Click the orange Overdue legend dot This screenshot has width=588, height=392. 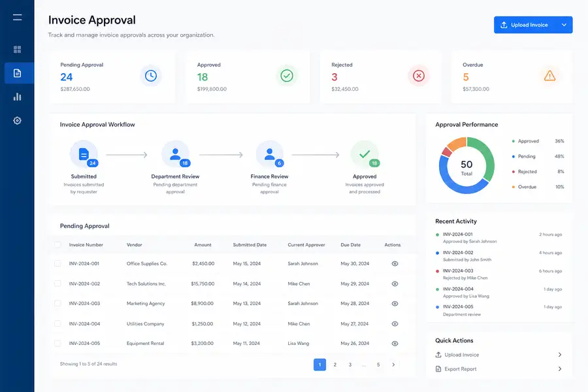click(x=514, y=187)
